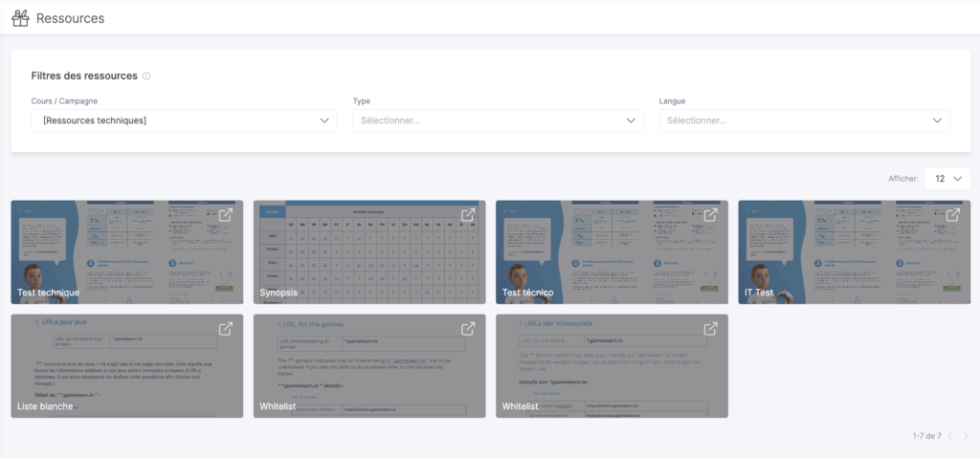This screenshot has height=458, width=980.
Task: Open IT Test resource via external link icon
Action: click(953, 215)
